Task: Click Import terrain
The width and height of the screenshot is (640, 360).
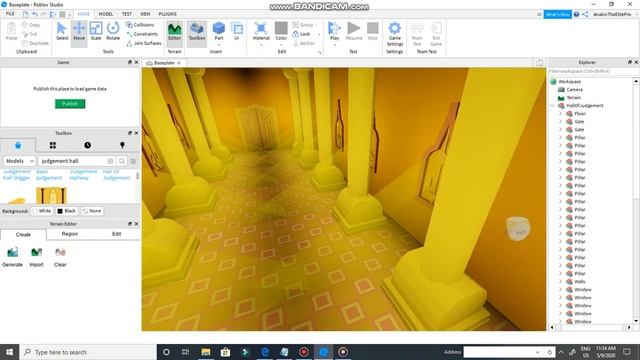Action: [36, 256]
